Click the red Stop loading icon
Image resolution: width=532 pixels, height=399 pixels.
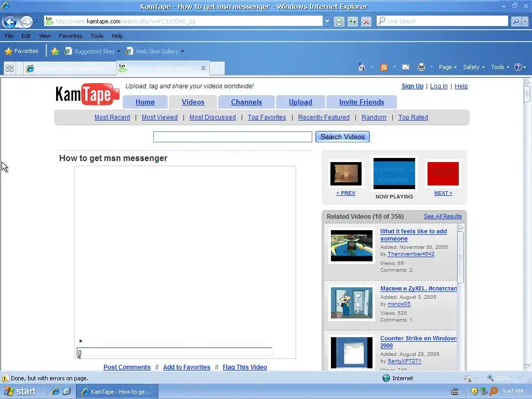(x=366, y=21)
